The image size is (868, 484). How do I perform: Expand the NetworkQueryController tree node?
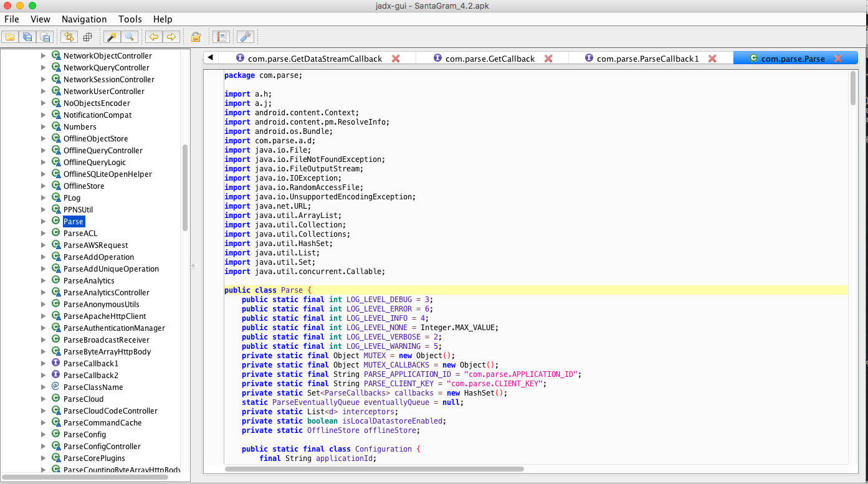click(43, 67)
